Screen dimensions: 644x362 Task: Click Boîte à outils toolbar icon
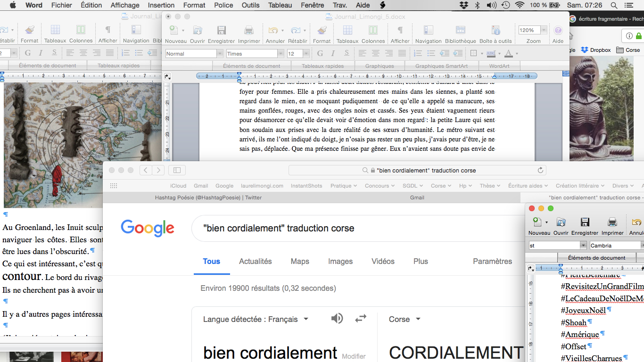495,31
